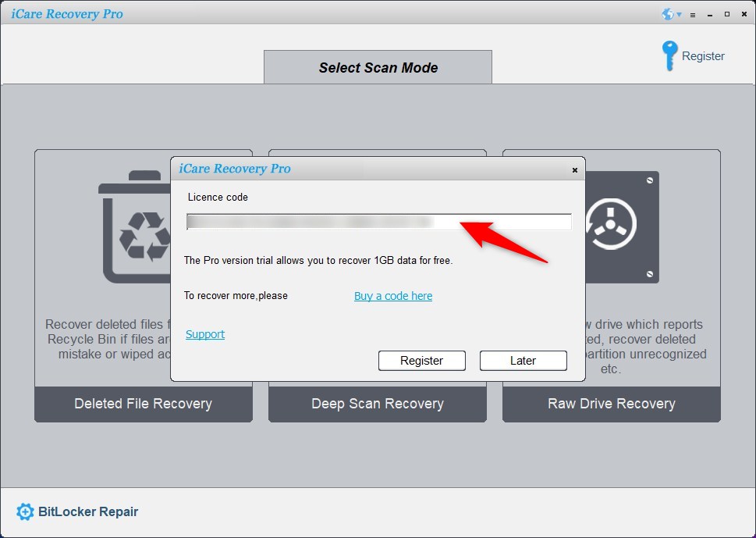This screenshot has height=538, width=756.
Task: Click the 'Licence code' label text
Action: (218, 197)
